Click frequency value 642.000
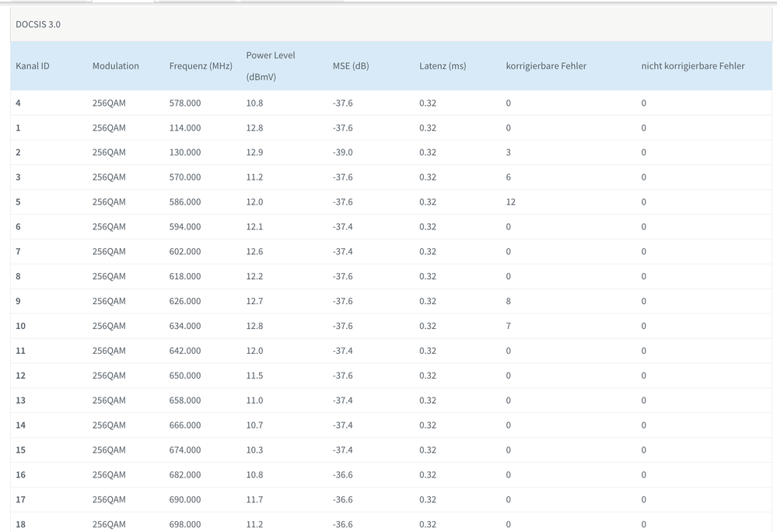Screen dimensions: 777x532 (x=185, y=351)
